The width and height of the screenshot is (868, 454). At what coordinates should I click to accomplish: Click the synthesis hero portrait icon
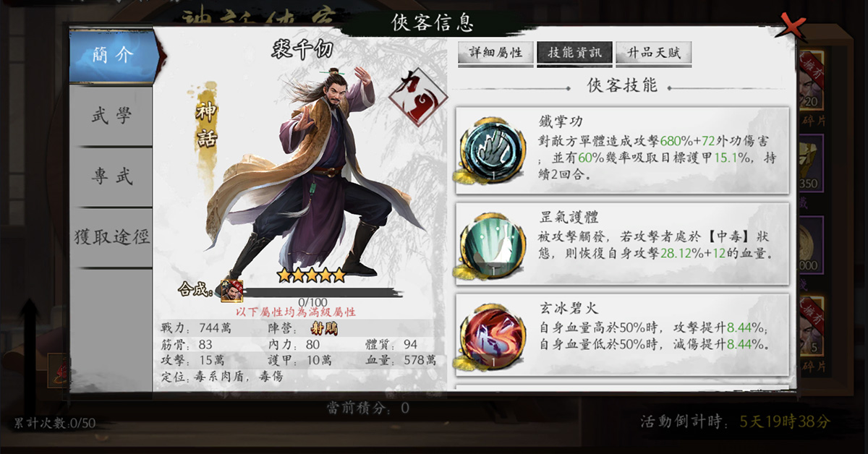tap(232, 291)
